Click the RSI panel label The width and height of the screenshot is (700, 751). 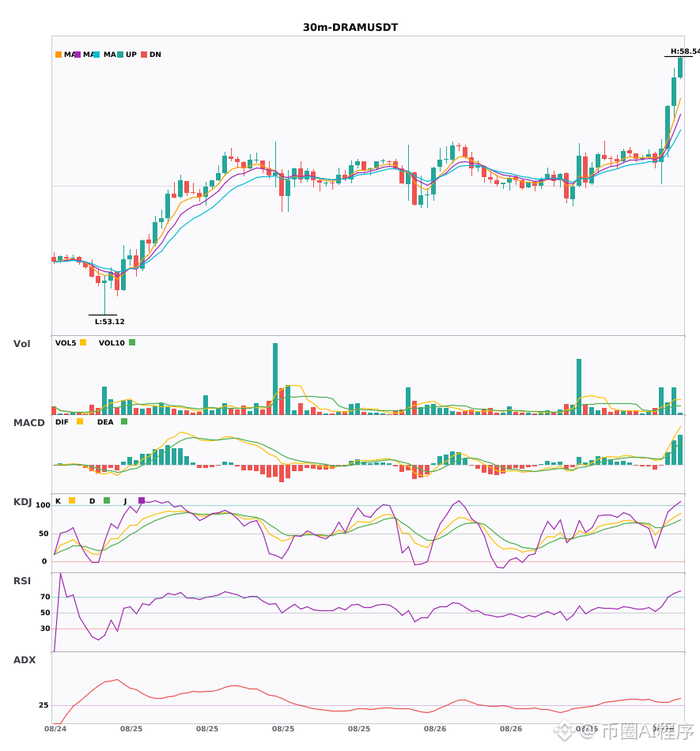(22, 581)
